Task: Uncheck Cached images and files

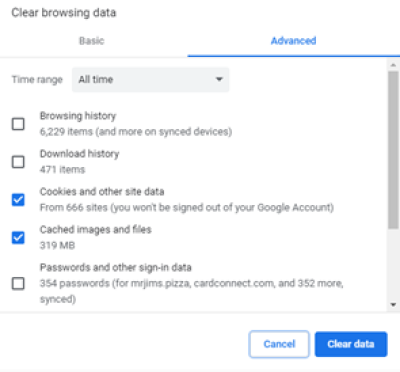Action: [18, 238]
